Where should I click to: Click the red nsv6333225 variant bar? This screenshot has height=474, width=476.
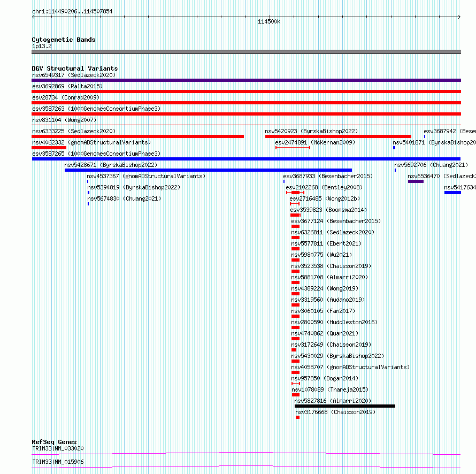tap(138, 136)
